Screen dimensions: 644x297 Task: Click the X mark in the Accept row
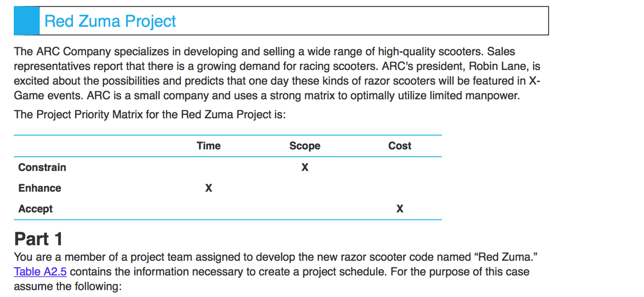tap(399, 209)
